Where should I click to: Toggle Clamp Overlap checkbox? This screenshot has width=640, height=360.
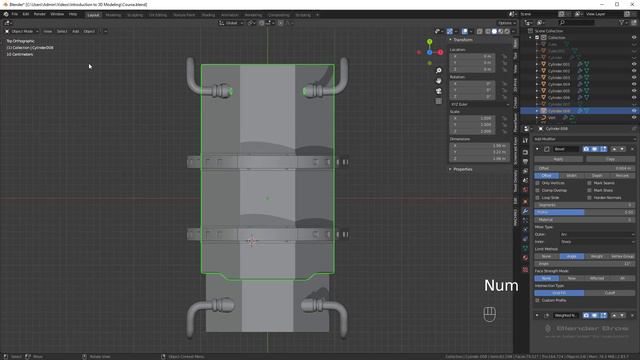pyautogui.click(x=537, y=191)
